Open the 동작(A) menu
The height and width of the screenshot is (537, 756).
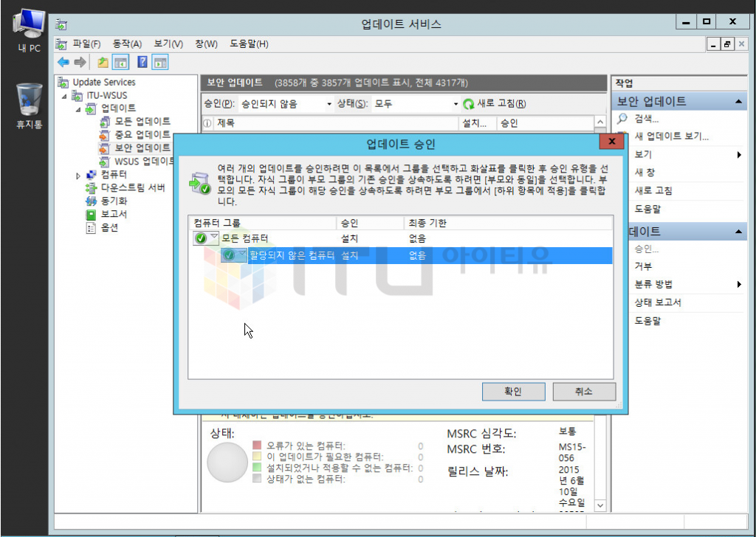click(127, 44)
